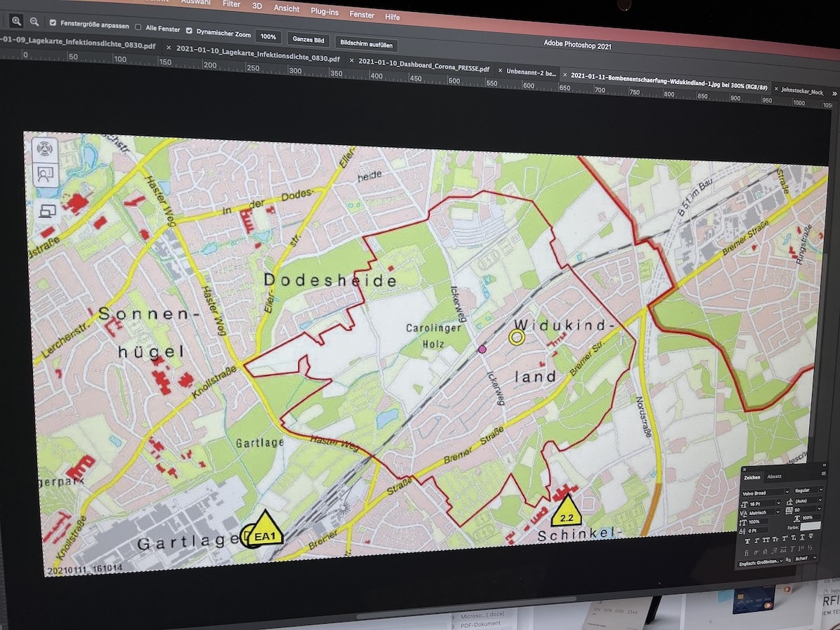The width and height of the screenshot is (840, 630).
Task: Select the Zoom Out magnifier icon
Action: [x=34, y=22]
